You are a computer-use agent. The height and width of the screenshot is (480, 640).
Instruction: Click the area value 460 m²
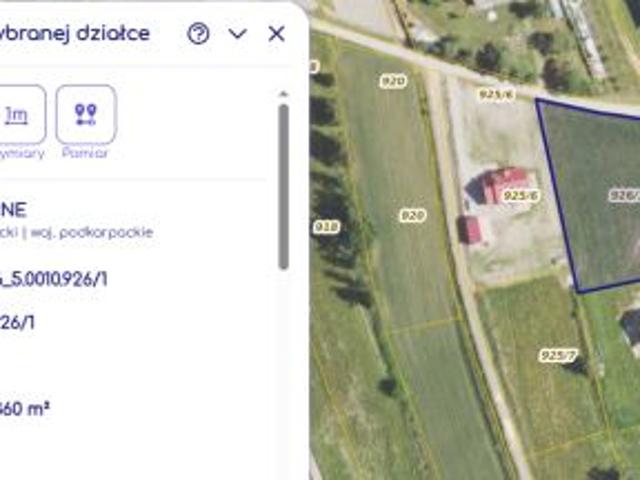click(24, 408)
